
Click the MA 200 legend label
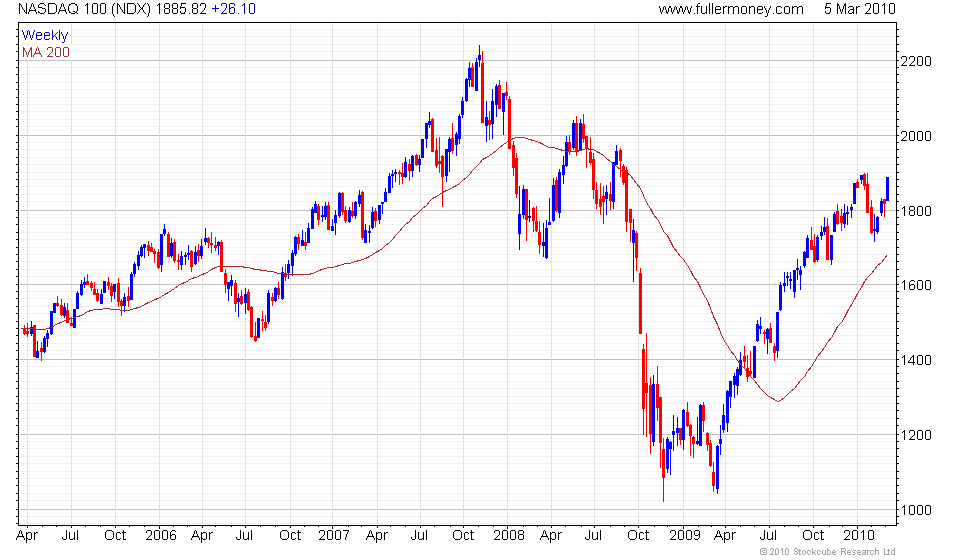pyautogui.click(x=46, y=52)
